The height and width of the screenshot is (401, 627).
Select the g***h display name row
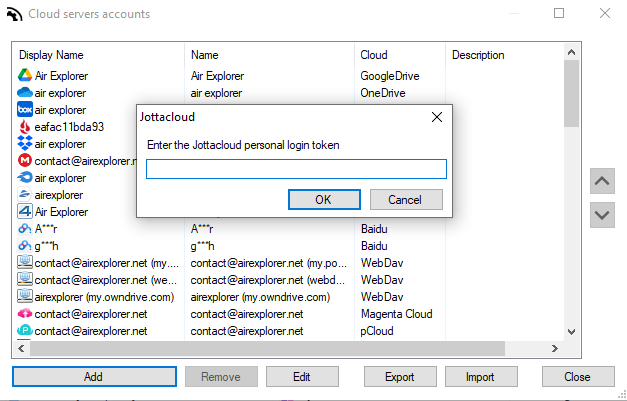[x=46, y=246]
